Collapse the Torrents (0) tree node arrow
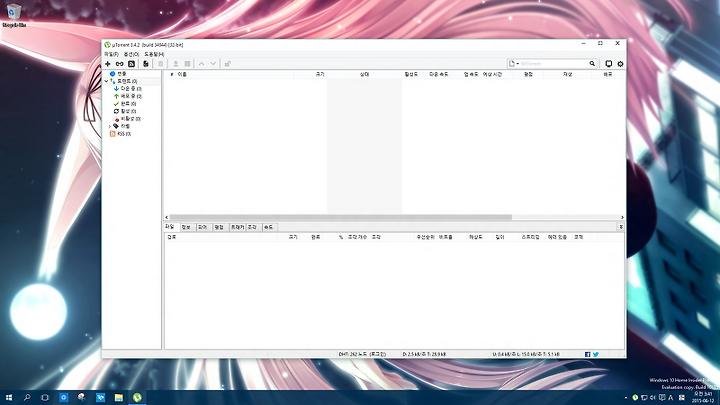Viewport: 720px width, 405px height. (x=106, y=81)
